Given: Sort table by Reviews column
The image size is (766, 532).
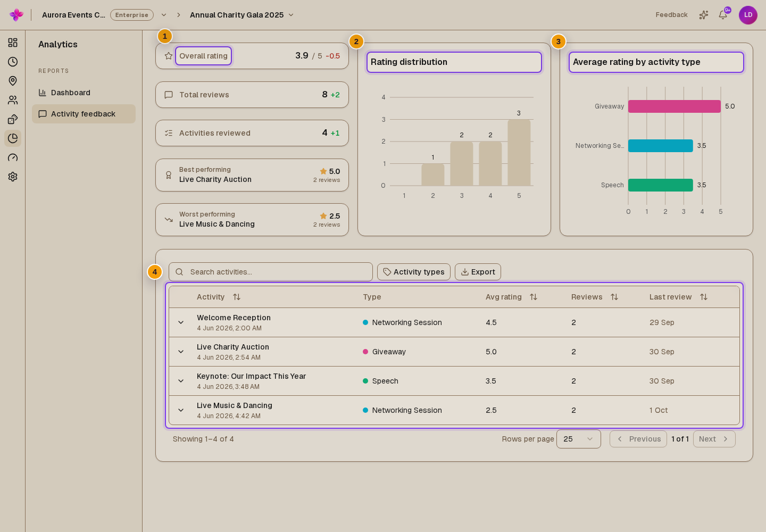Looking at the screenshot, I should [x=614, y=297].
